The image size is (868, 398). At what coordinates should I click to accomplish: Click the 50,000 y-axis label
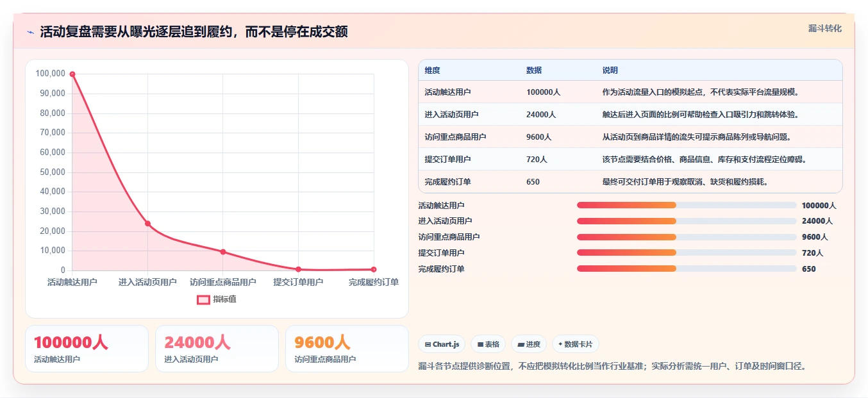pyautogui.click(x=53, y=172)
